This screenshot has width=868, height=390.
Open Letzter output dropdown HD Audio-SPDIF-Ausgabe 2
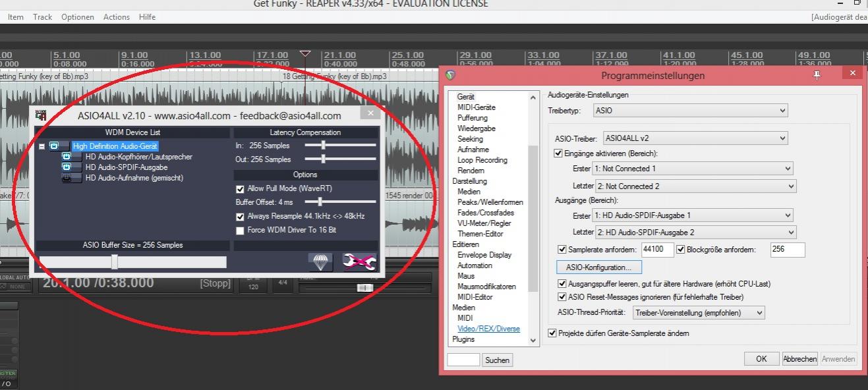tap(695, 233)
